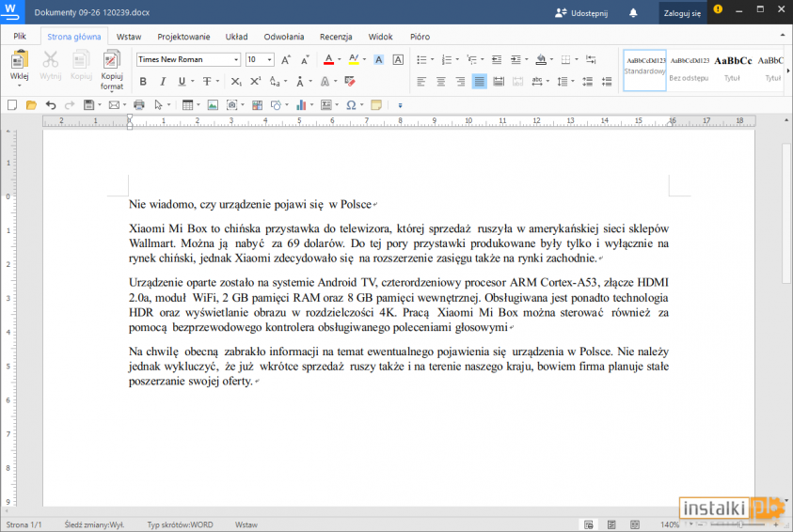793x532 pixels.
Task: Click the open folder icon in quick toolbar
Action: point(30,104)
